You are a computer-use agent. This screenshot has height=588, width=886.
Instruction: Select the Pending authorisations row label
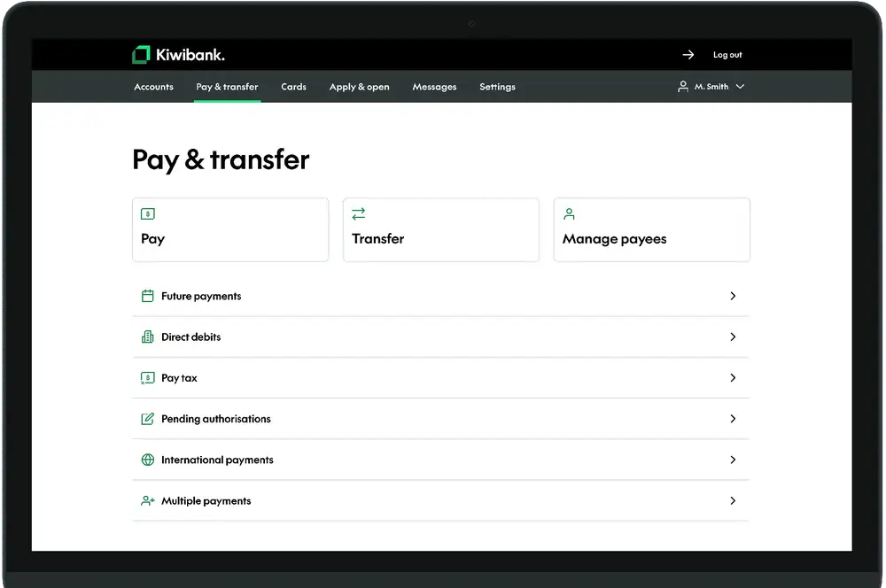tap(216, 419)
